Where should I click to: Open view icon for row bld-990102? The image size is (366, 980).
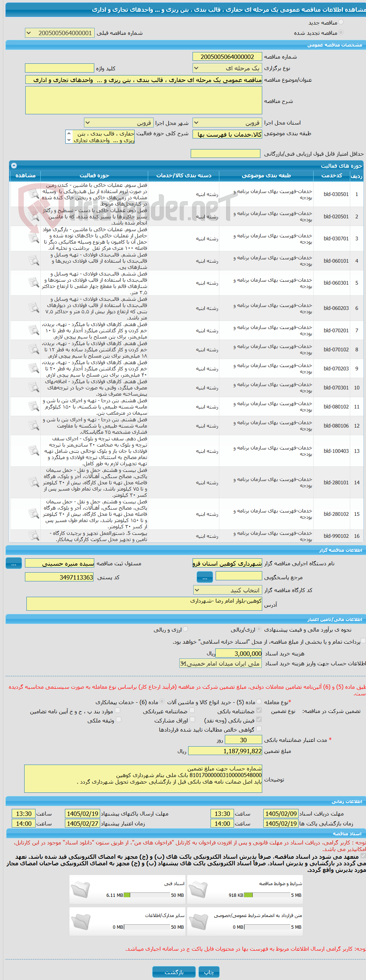(33, 536)
